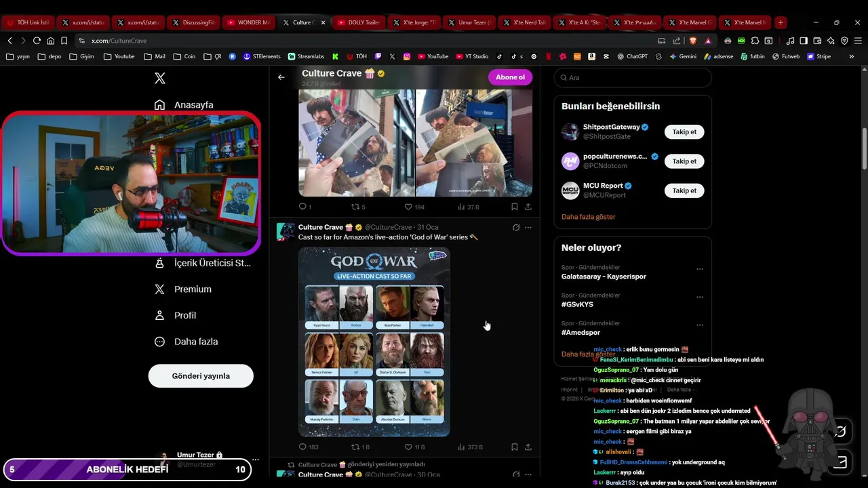Click the browser home button
868x488 pixels.
tap(50, 41)
